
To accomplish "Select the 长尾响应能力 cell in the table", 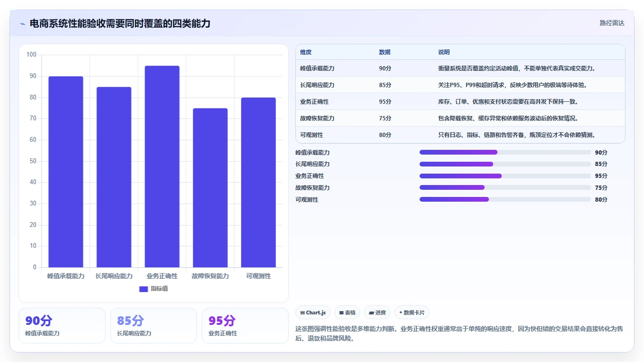I will tap(317, 85).
